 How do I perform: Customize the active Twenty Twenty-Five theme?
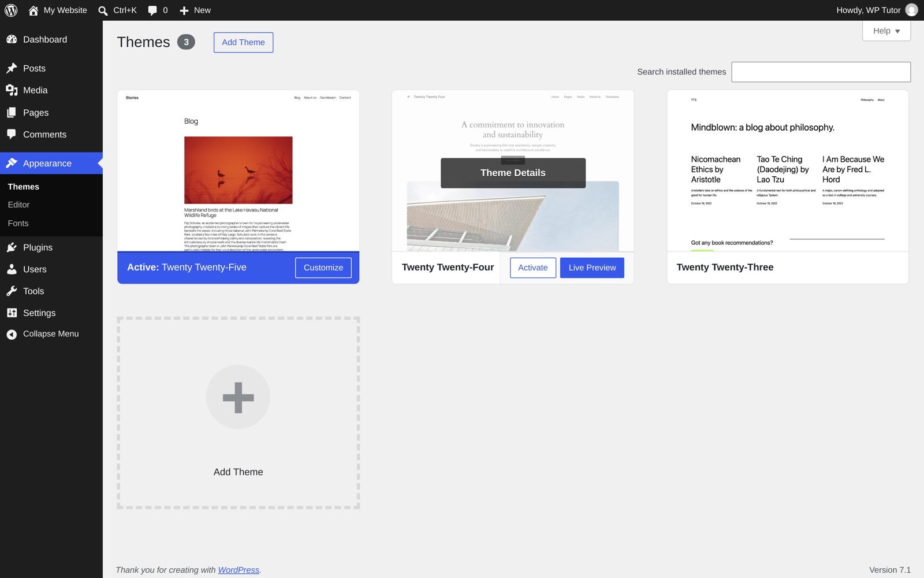[323, 268]
